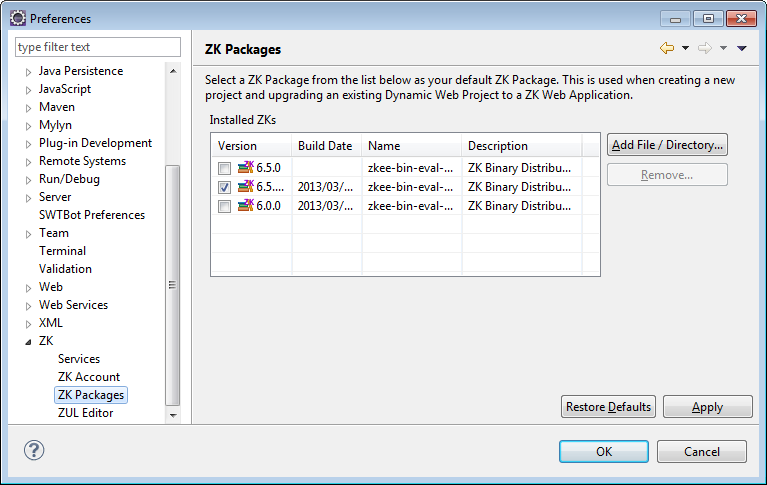Click the back navigation arrow icon
Screen dimensions: 767x485
667,48
